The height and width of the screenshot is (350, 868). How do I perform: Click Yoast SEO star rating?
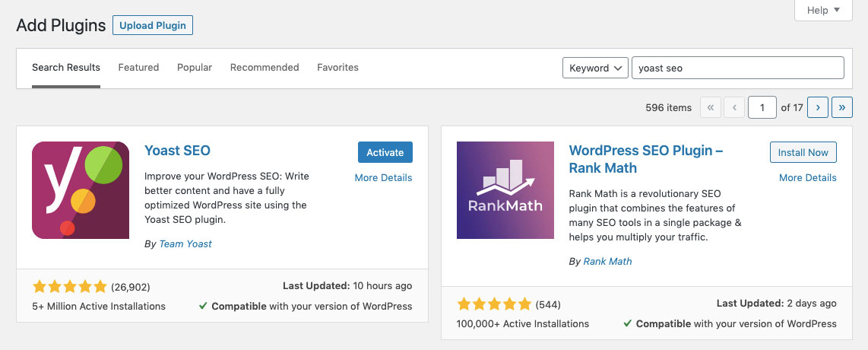click(x=70, y=287)
